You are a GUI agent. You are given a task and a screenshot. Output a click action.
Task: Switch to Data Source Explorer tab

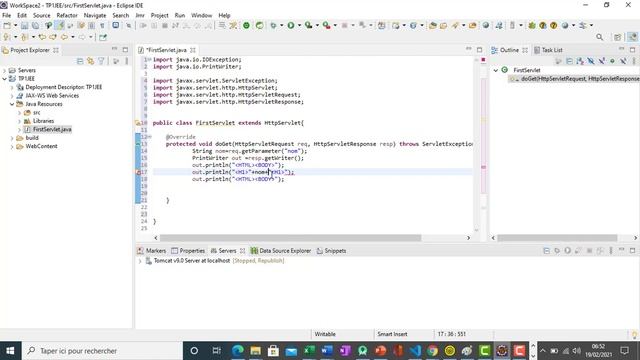pyautogui.click(x=281, y=251)
